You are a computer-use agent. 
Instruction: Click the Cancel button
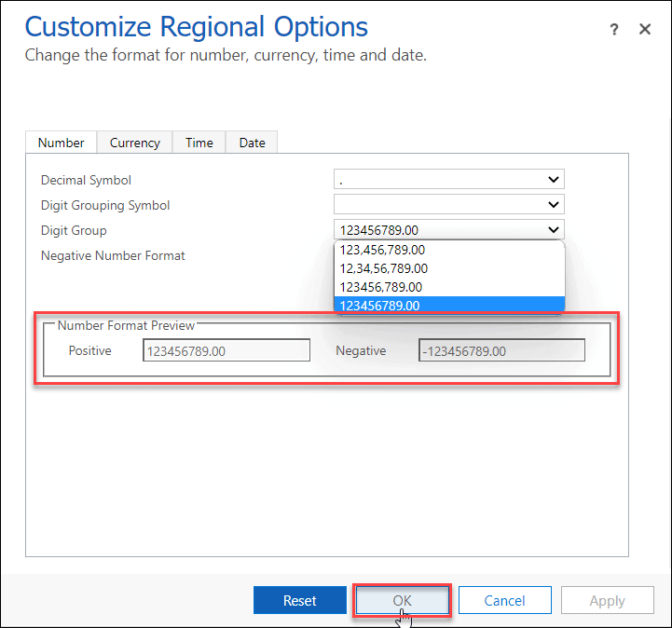click(x=504, y=600)
